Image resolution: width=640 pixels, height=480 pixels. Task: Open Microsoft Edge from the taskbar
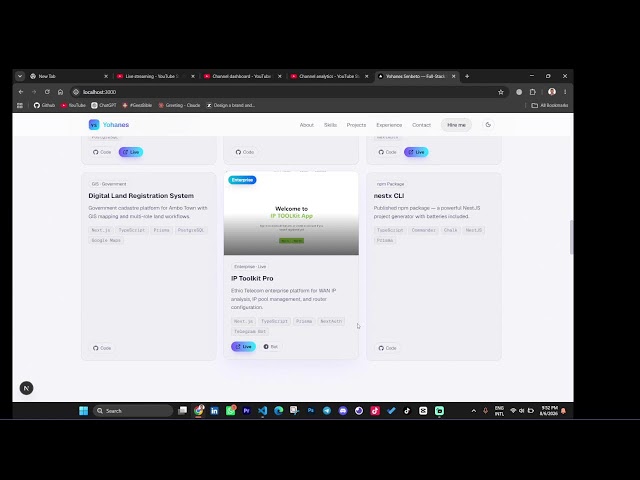click(278, 411)
